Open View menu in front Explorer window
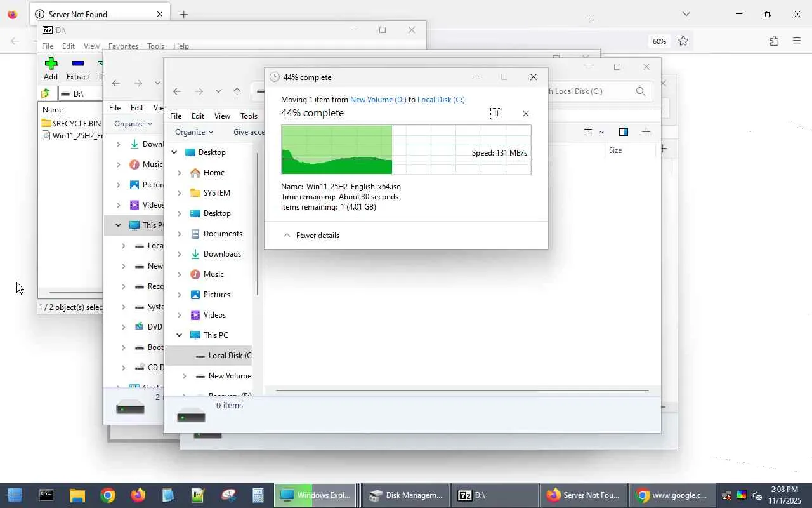The image size is (812, 508). [222, 116]
